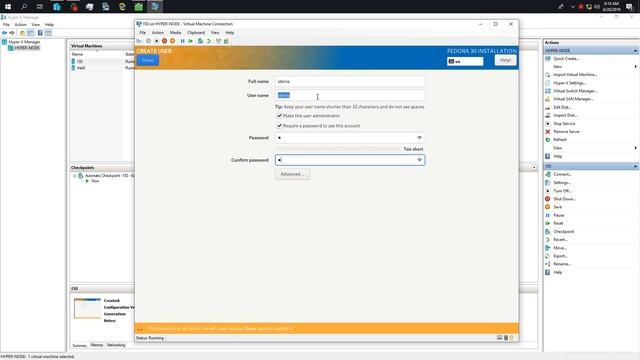Open Virtual Switch Manager... action

pos(575,91)
